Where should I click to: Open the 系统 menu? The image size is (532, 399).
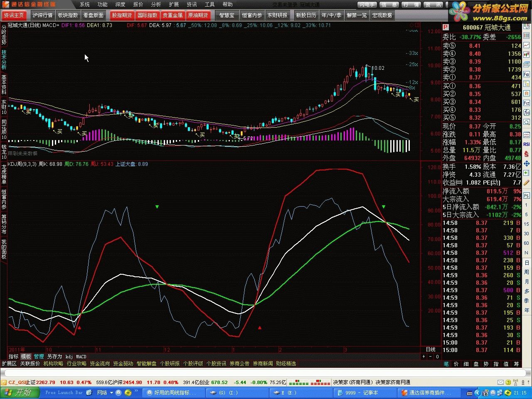(85, 5)
